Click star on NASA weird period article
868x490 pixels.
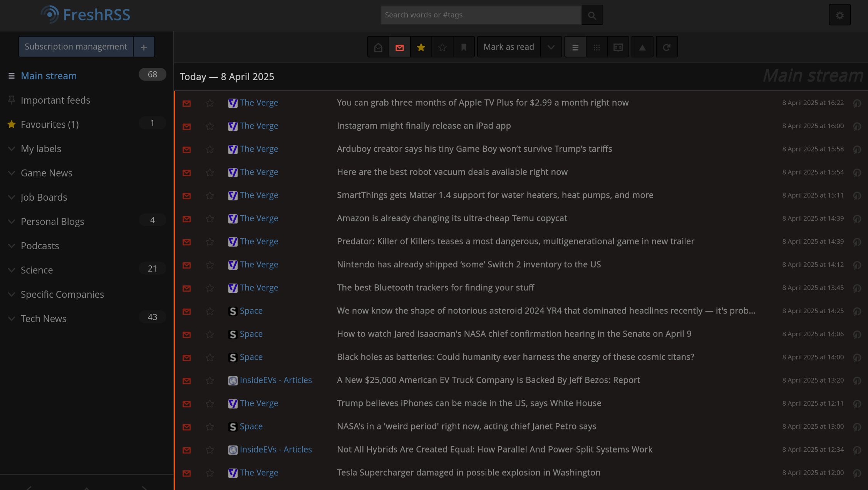[209, 427]
